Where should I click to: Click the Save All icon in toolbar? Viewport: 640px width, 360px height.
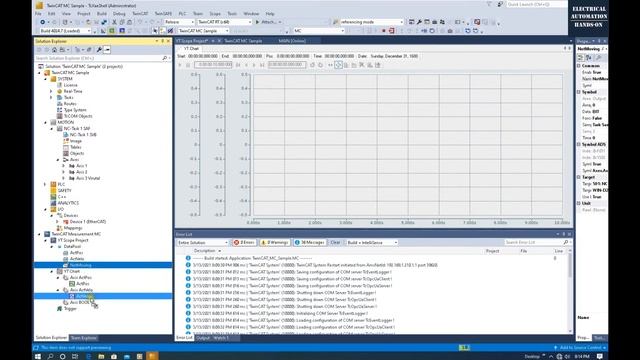coord(104,22)
